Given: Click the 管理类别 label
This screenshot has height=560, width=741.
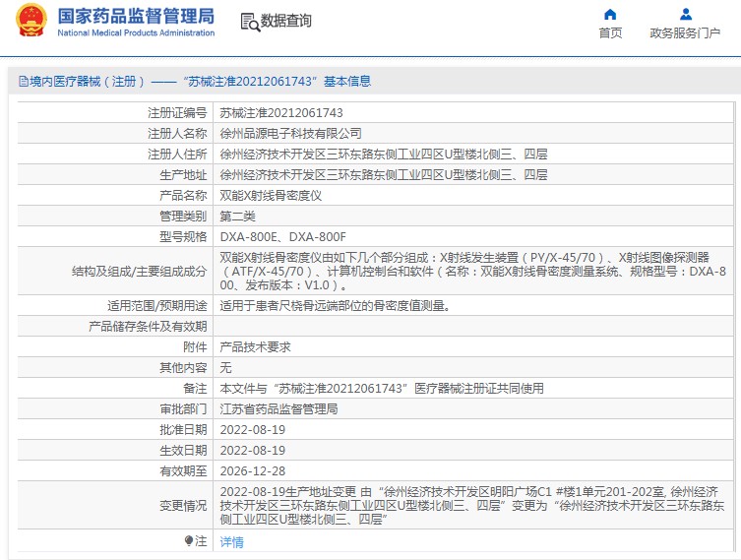Looking at the screenshot, I should 183,217.
